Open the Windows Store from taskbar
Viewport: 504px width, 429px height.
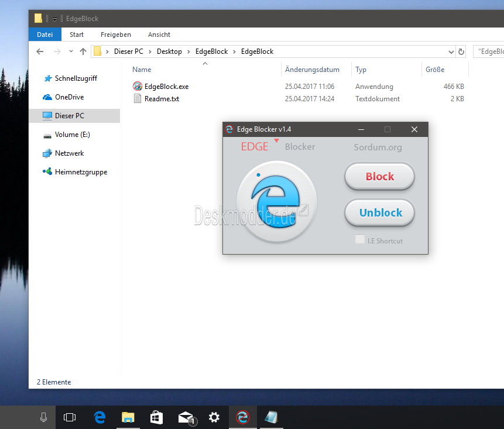point(156,417)
